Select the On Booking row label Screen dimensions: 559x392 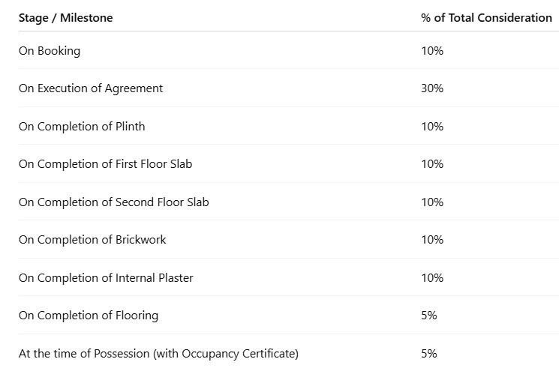[x=50, y=51]
